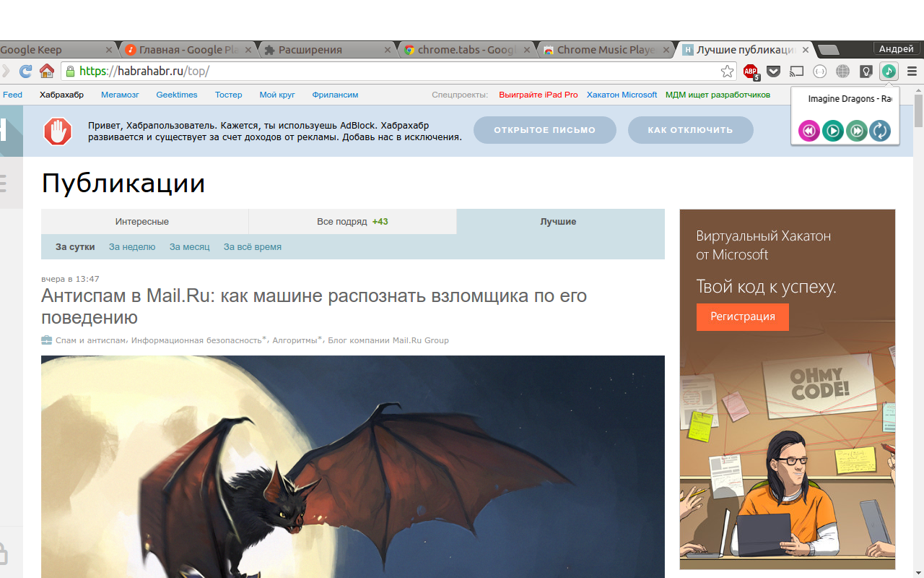
Task: Open the Антиспам в Mail.Ru article title
Action: tap(314, 306)
